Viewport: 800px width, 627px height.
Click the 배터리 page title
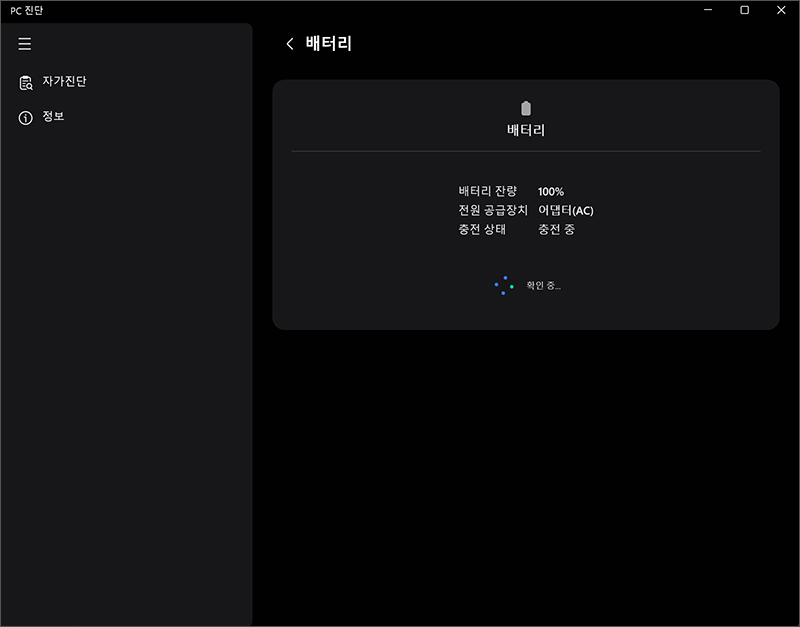click(327, 43)
